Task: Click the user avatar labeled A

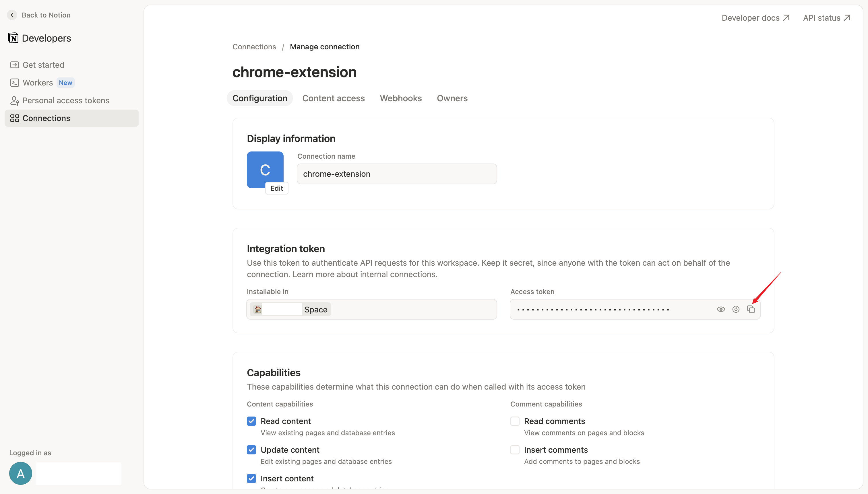Action: [x=21, y=473]
